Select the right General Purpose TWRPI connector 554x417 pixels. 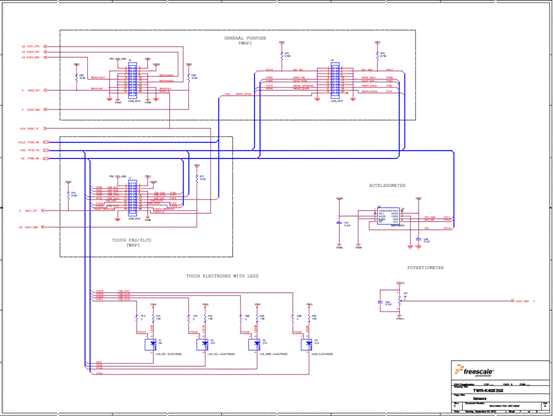point(335,80)
